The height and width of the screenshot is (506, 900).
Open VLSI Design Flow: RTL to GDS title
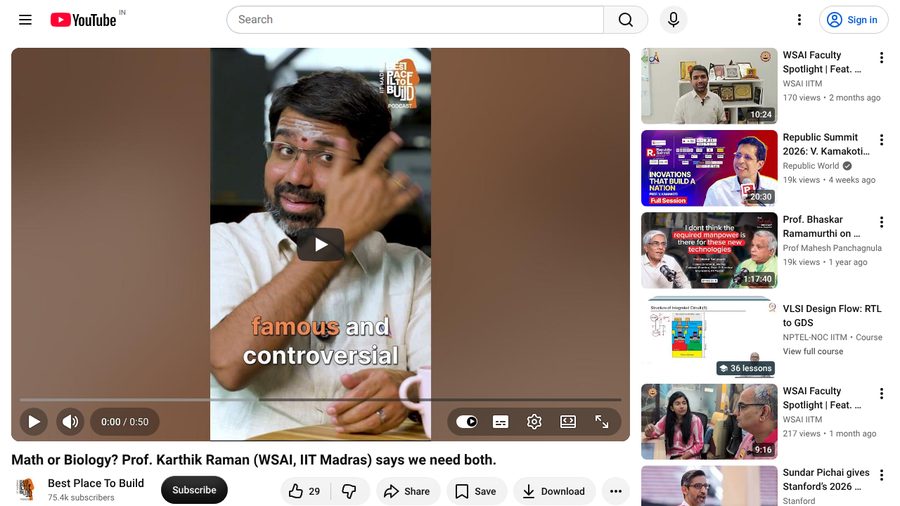[x=832, y=316]
